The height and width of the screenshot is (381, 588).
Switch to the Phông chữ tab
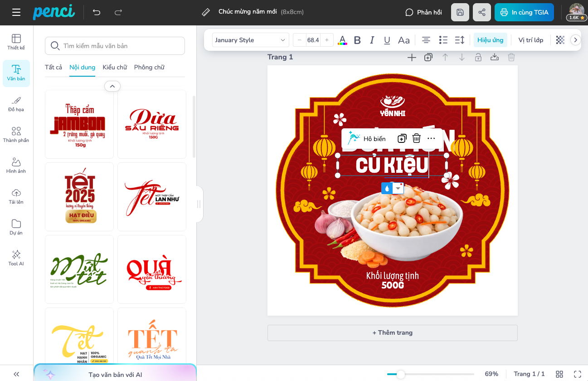pyautogui.click(x=149, y=67)
